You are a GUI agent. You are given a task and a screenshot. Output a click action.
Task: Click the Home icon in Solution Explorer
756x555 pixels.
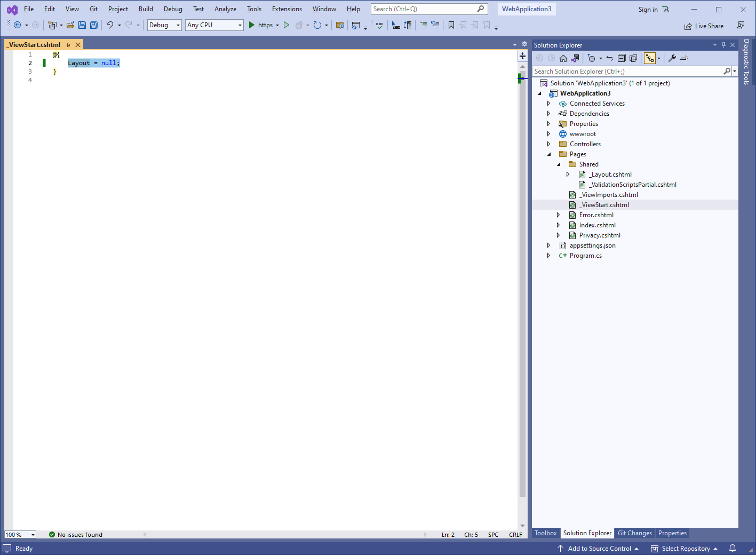563,58
